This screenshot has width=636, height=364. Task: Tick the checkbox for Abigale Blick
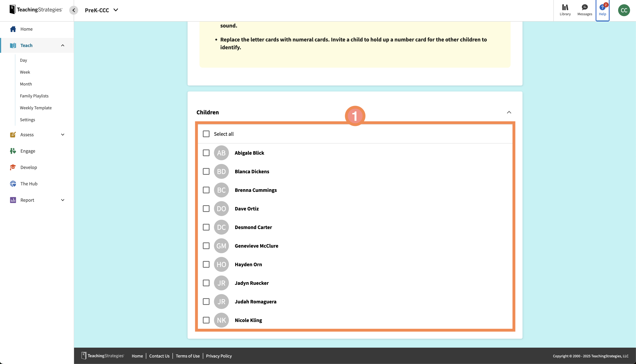click(x=206, y=153)
